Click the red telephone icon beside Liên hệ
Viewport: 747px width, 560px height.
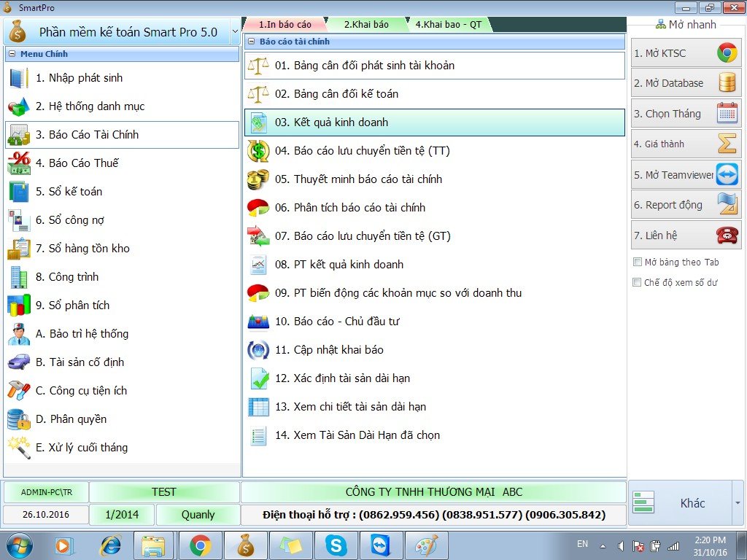tap(727, 235)
